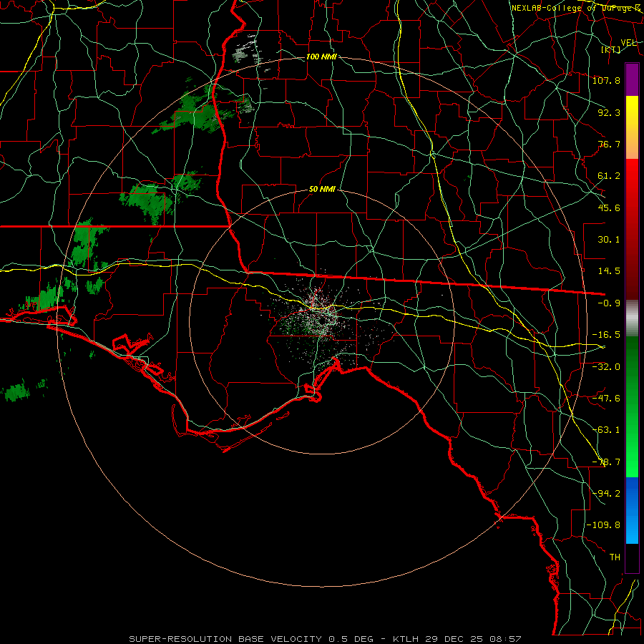Click the 107.8 velocity scale value

pyautogui.click(x=606, y=80)
